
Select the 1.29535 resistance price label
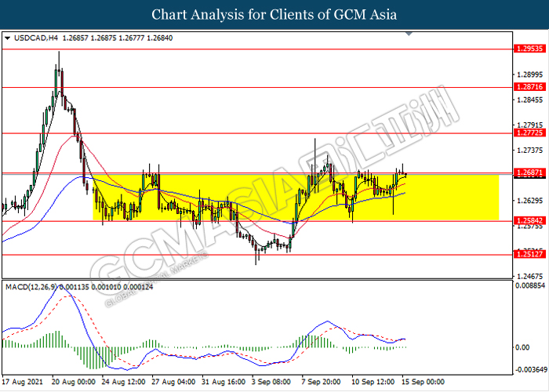[x=529, y=49]
